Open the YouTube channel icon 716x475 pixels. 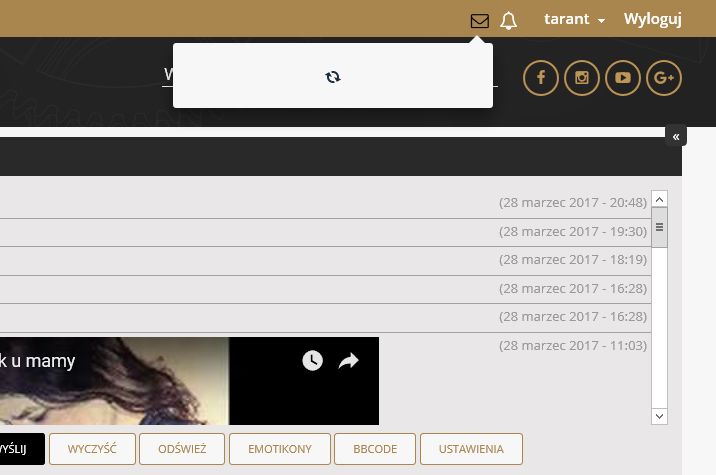pos(623,78)
